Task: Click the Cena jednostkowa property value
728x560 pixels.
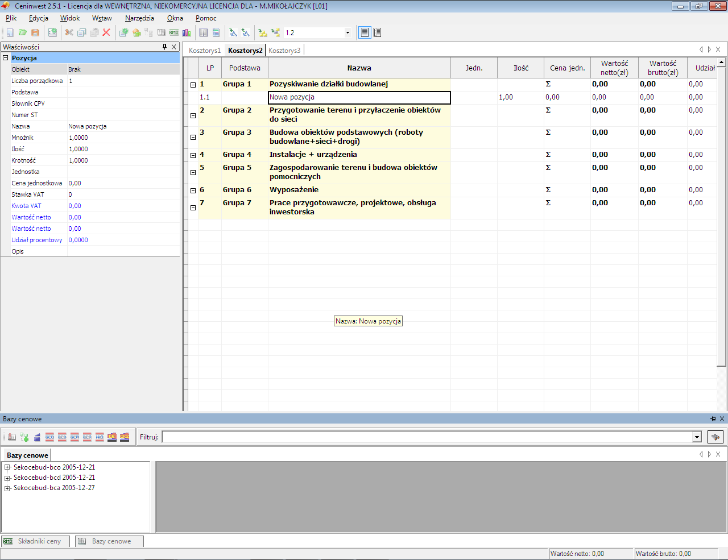Action: point(123,183)
